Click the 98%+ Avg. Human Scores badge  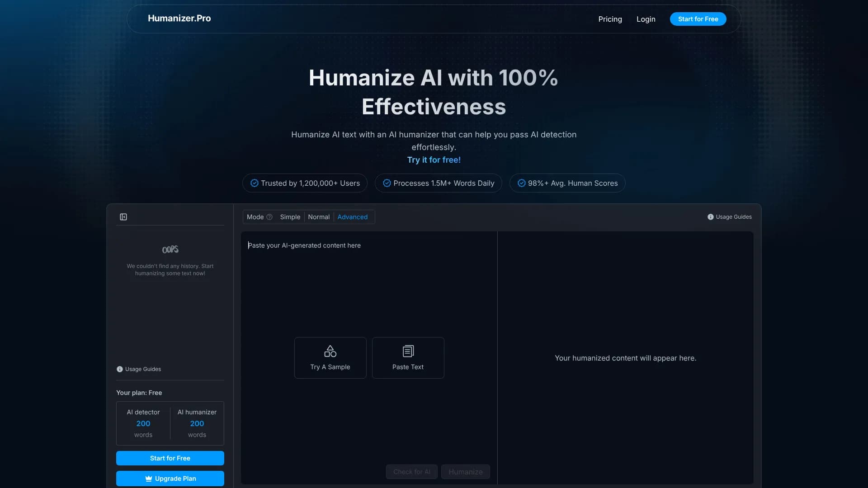(x=567, y=183)
